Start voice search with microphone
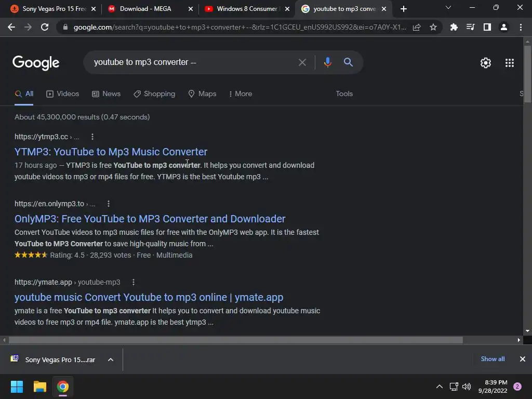 pyautogui.click(x=327, y=62)
